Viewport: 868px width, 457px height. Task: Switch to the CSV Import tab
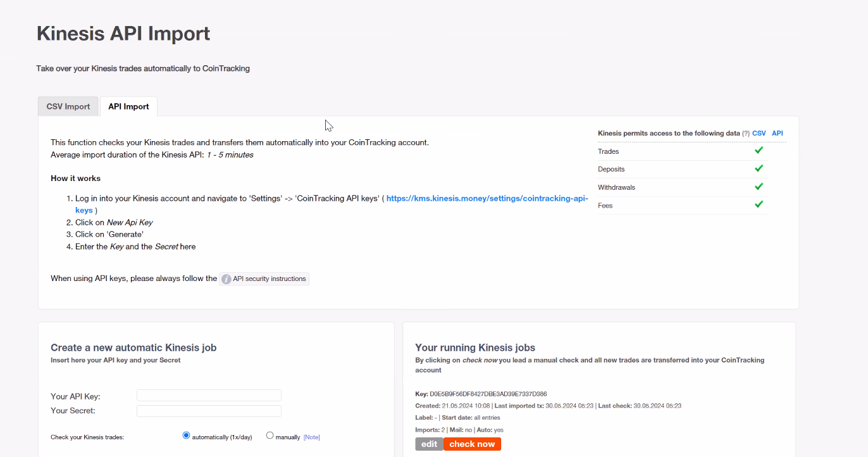point(68,106)
